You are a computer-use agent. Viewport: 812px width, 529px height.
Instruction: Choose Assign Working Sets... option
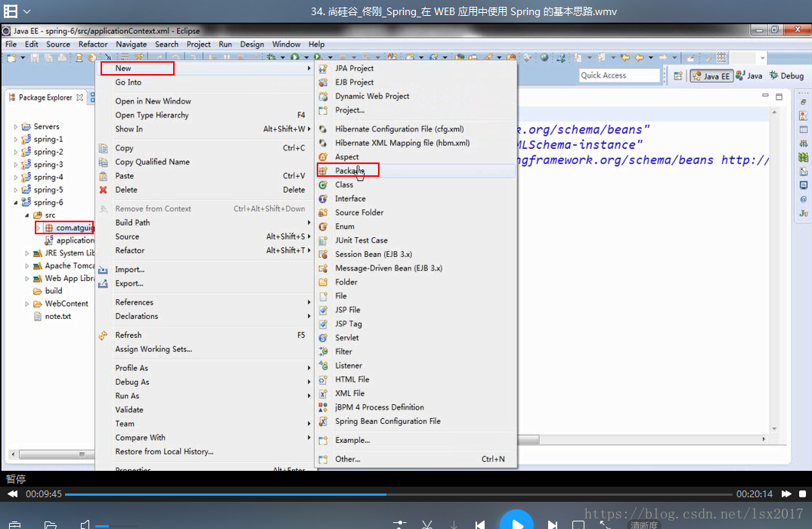[x=153, y=349]
